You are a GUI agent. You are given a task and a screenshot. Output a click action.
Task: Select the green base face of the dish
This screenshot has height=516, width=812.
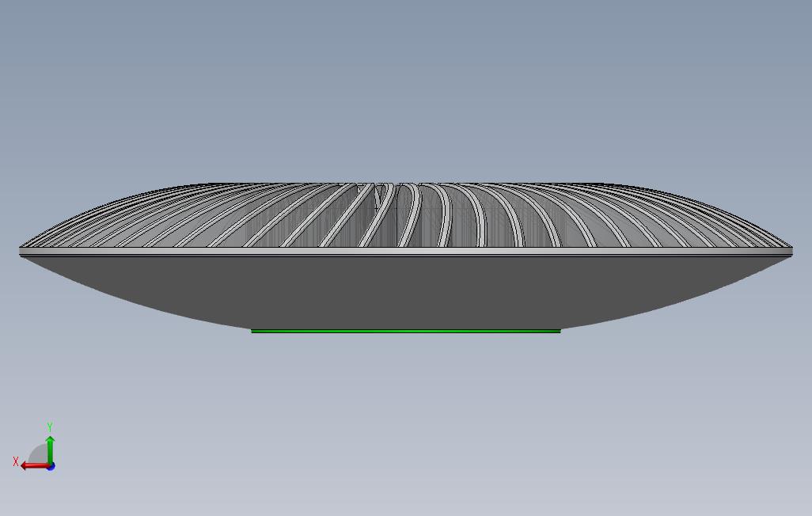pos(405,331)
